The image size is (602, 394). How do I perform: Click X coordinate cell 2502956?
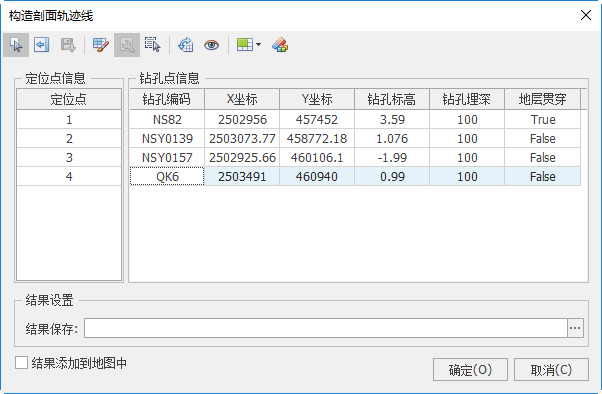pos(242,119)
